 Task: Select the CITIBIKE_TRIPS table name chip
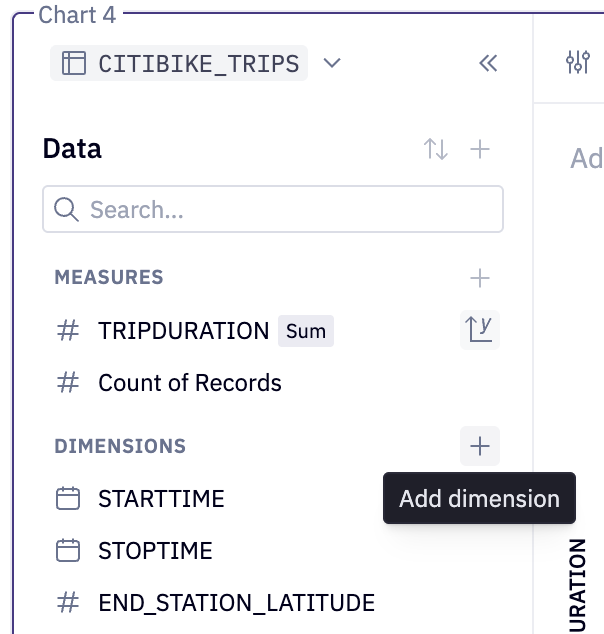tap(179, 63)
